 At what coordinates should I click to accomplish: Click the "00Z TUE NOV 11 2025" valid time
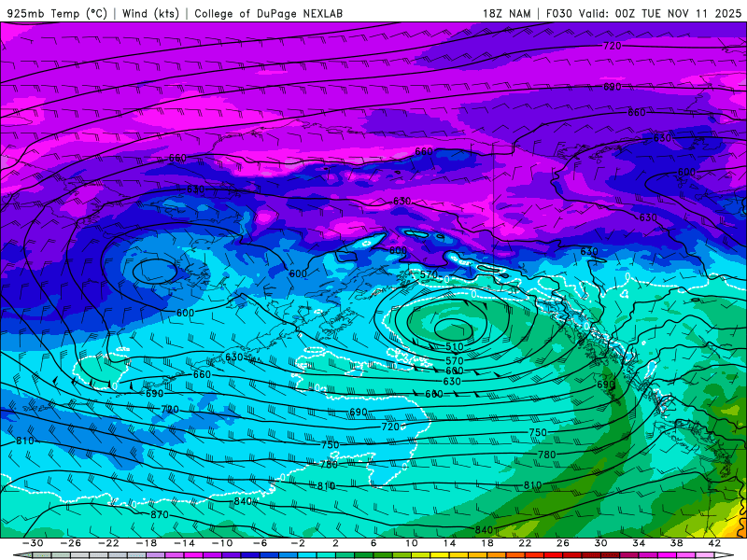[678, 14]
